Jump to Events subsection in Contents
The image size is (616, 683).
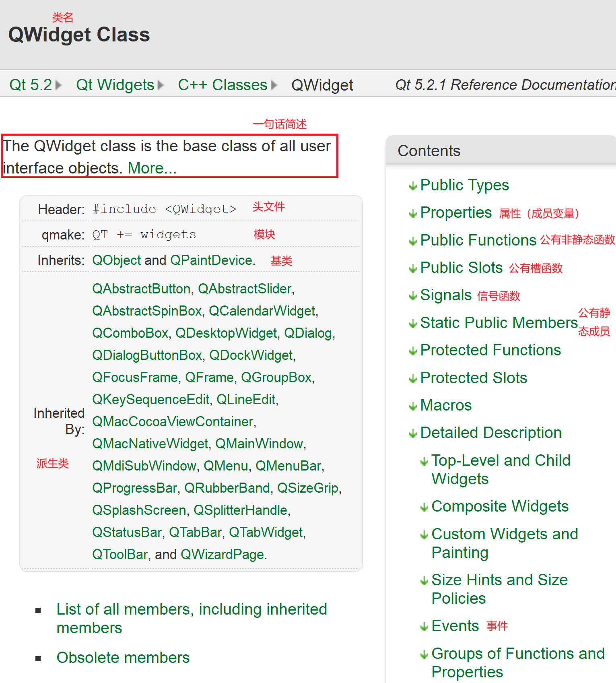(x=455, y=626)
